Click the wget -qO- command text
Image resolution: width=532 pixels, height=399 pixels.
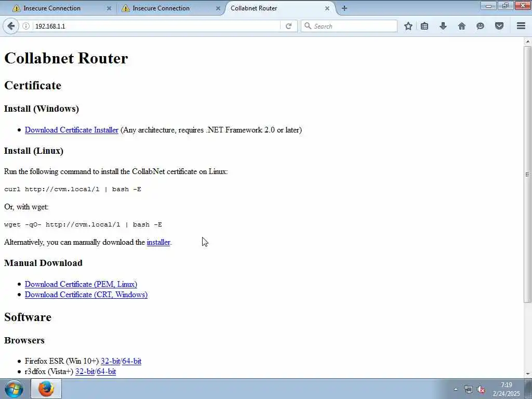[83, 224]
